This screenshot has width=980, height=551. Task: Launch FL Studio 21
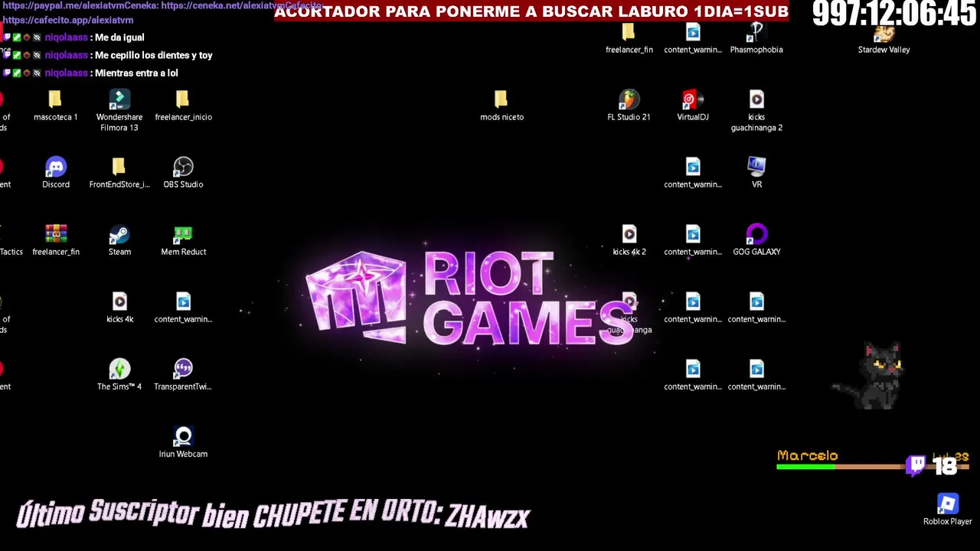629,106
